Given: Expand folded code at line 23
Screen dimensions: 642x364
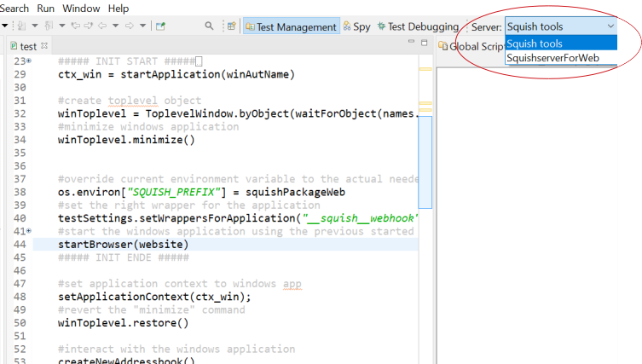Looking at the screenshot, I should [x=30, y=61].
